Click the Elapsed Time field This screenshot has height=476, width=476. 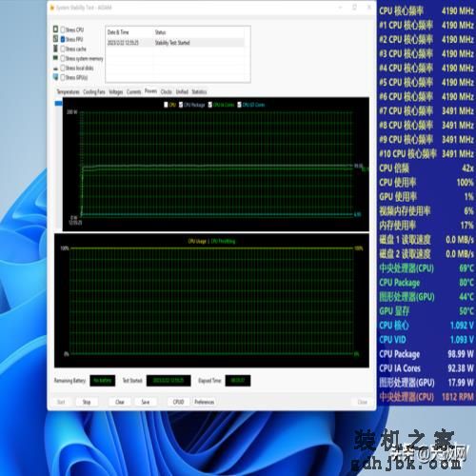pos(238,381)
